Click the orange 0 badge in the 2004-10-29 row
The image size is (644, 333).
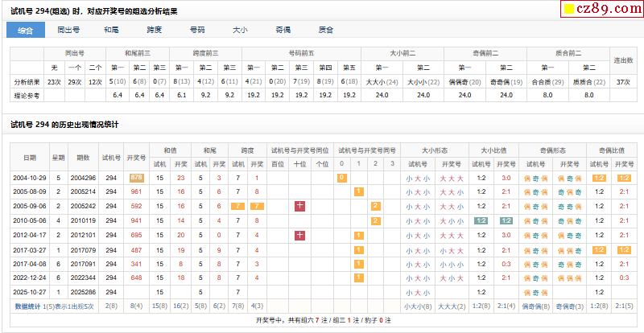click(x=341, y=177)
